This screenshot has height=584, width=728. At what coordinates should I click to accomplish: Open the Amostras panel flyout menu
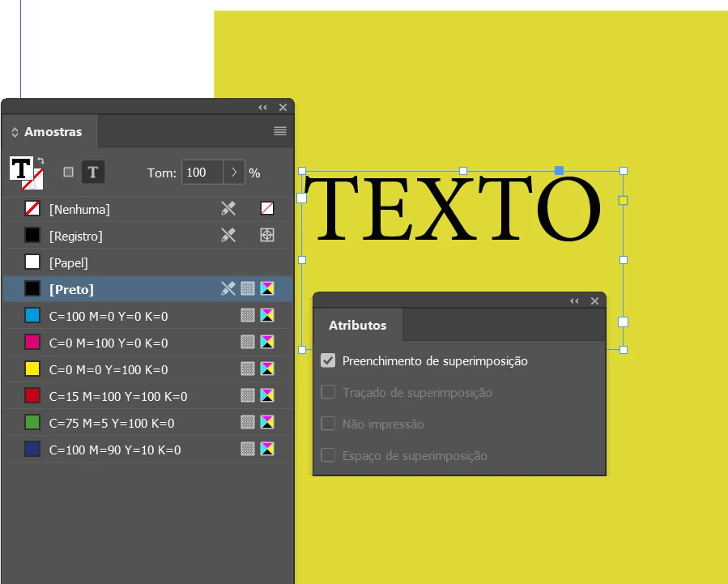click(280, 131)
